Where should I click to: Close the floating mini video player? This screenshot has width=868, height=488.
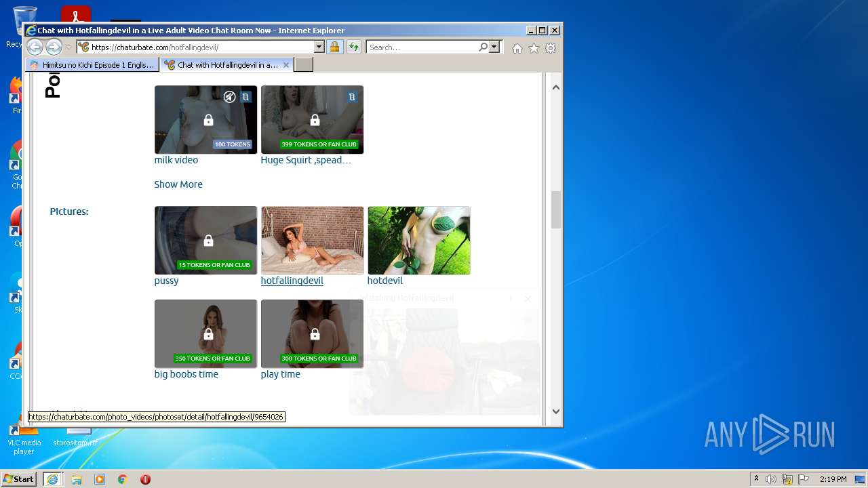click(528, 298)
